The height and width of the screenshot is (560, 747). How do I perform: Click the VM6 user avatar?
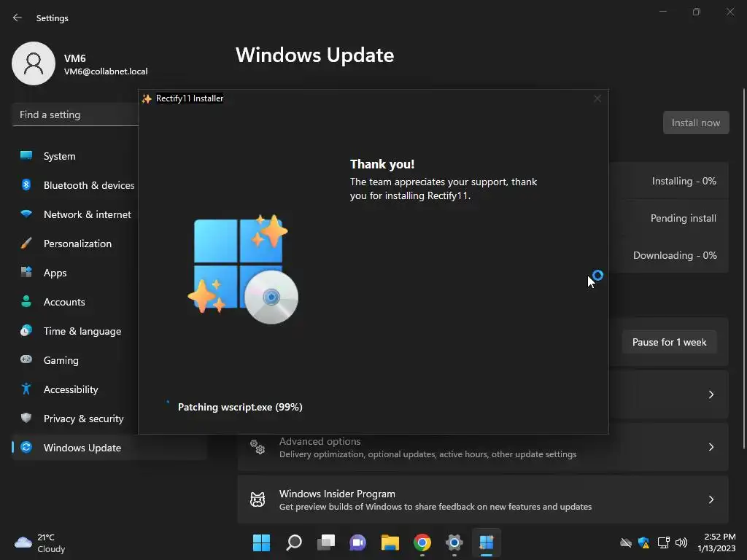point(34,63)
